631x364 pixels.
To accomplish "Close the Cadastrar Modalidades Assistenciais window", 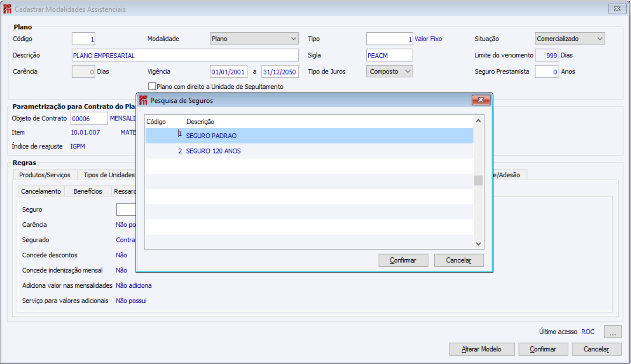I will [x=617, y=9].
